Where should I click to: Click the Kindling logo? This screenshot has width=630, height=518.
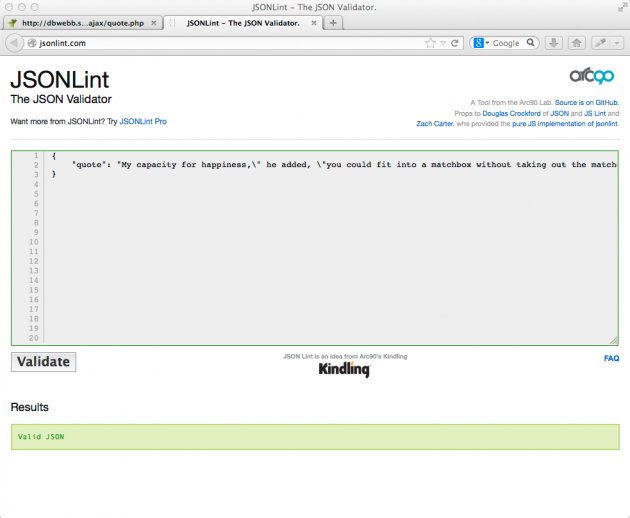tap(344, 369)
